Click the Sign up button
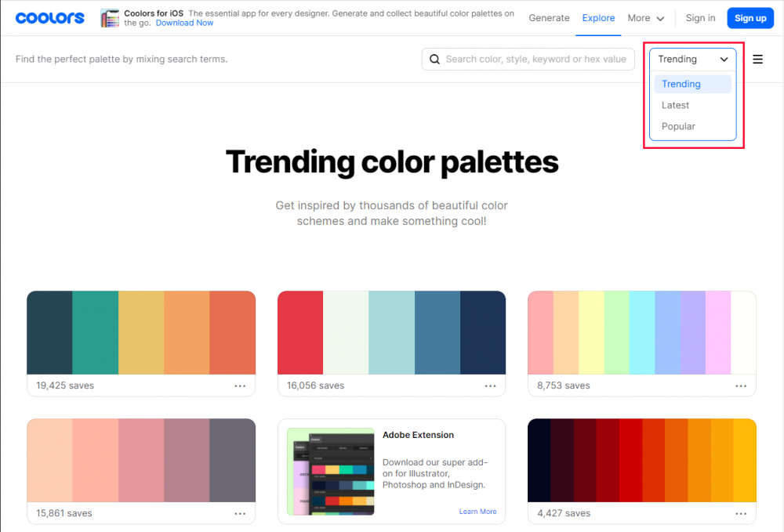 point(750,17)
